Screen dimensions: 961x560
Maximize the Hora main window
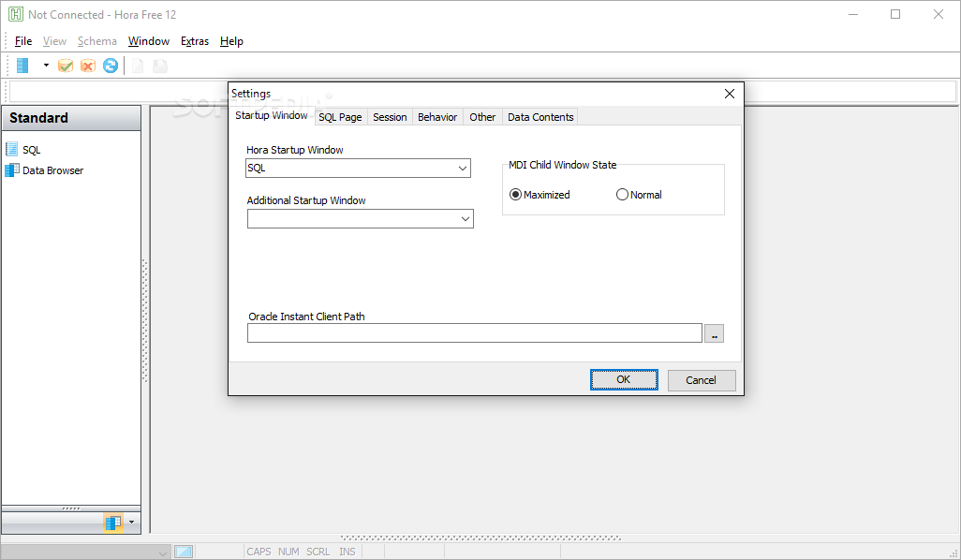pyautogui.click(x=895, y=14)
